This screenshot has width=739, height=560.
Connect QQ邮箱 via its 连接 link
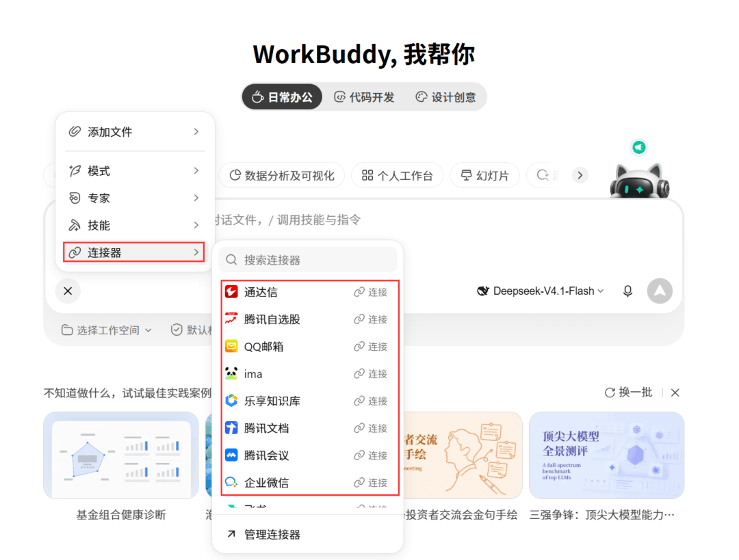click(x=371, y=347)
